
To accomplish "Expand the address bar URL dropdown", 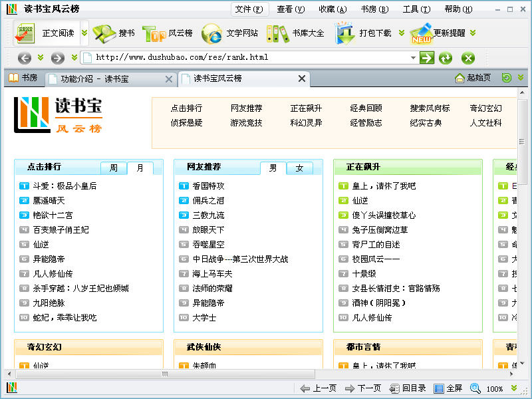I will click(413, 58).
